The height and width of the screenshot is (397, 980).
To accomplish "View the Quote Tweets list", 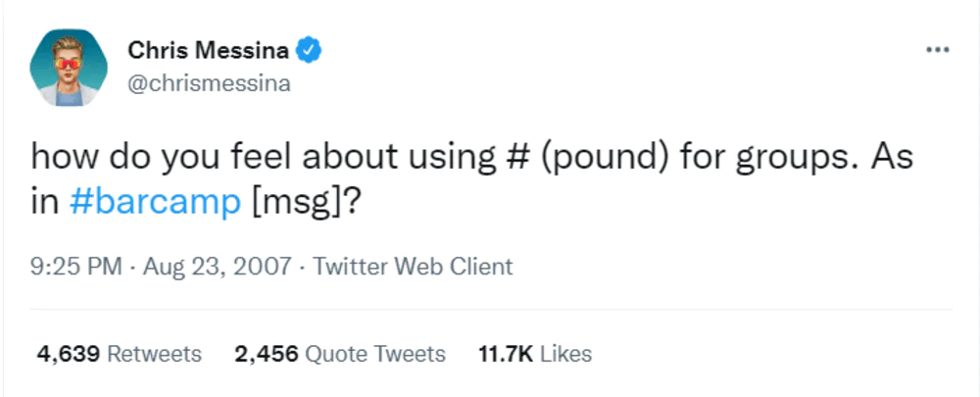I will (375, 354).
